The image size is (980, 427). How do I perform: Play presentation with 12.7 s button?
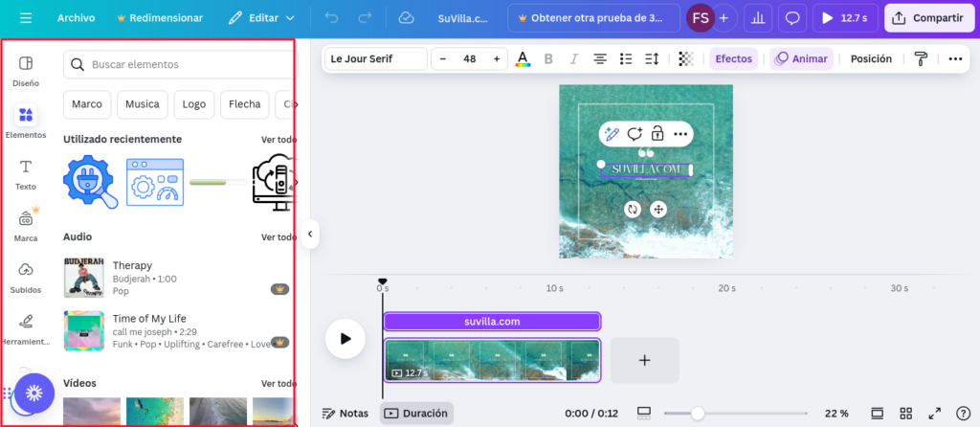tap(846, 18)
